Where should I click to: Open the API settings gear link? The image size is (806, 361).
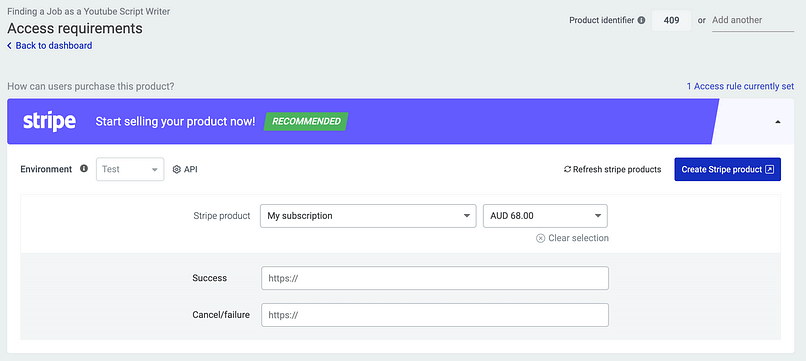(185, 169)
